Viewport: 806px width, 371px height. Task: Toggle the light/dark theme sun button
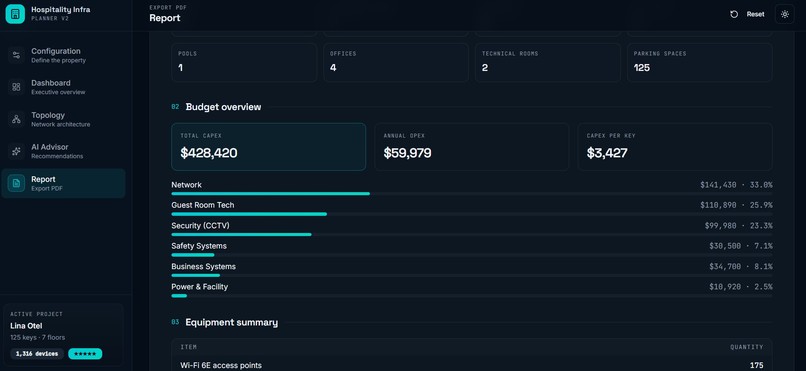(784, 14)
